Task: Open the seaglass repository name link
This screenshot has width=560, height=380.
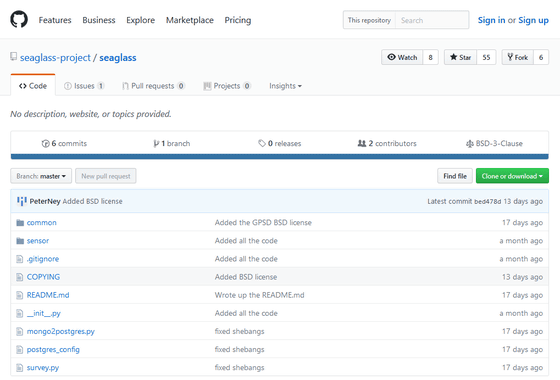Action: pos(118,58)
